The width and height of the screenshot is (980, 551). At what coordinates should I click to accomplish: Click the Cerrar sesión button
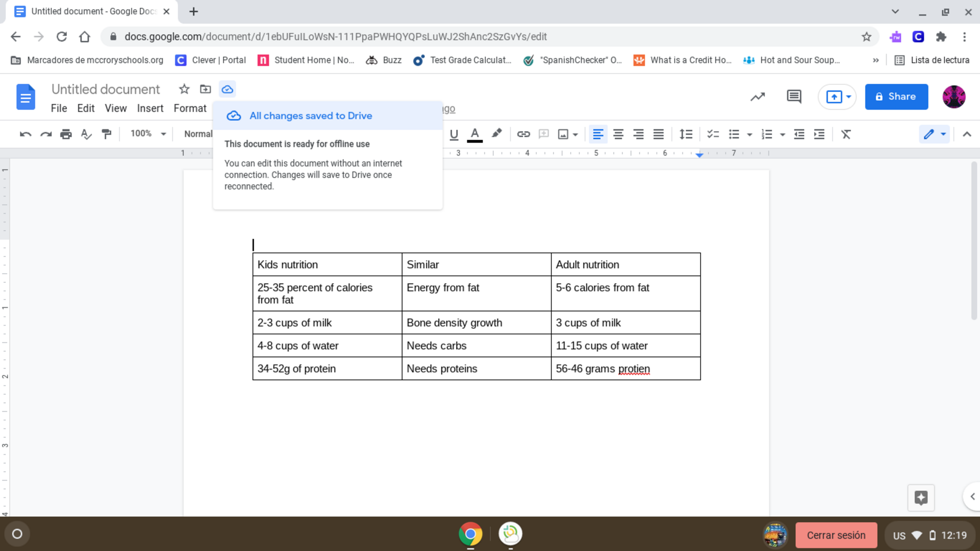click(835, 535)
